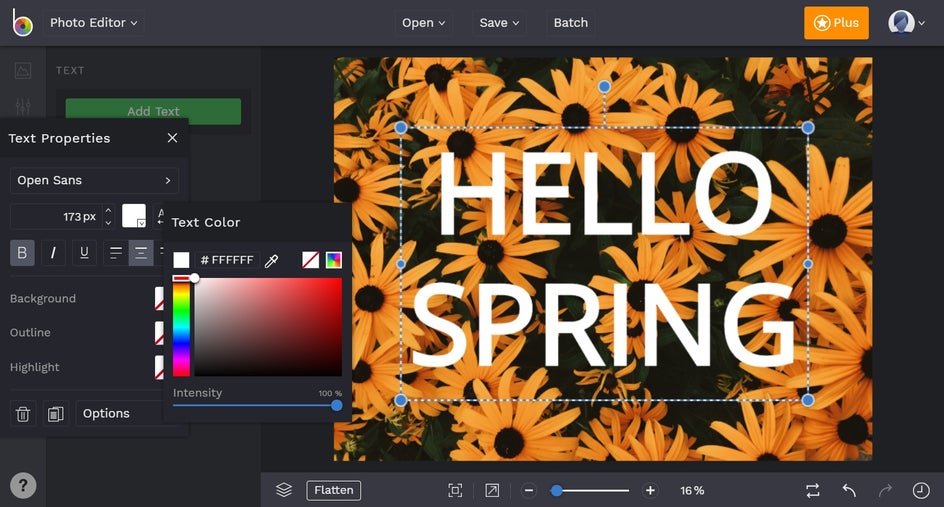
Task: Select left text alignment
Action: pyautogui.click(x=116, y=253)
